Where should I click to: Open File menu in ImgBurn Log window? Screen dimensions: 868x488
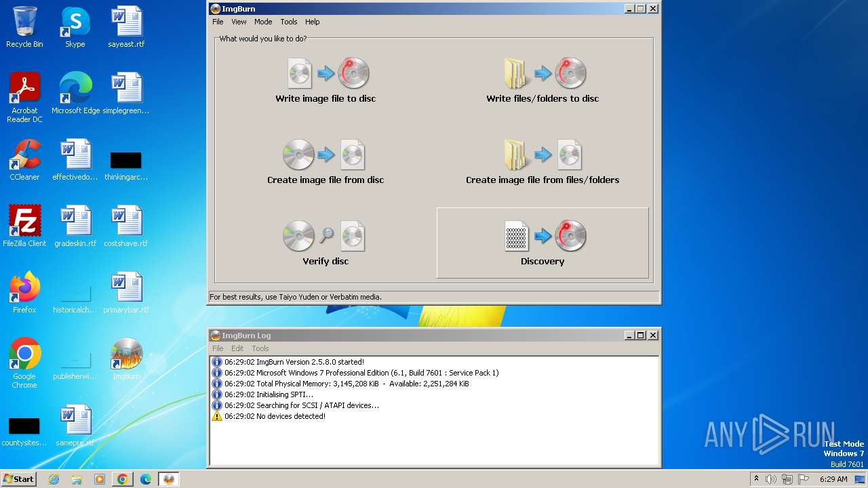218,348
